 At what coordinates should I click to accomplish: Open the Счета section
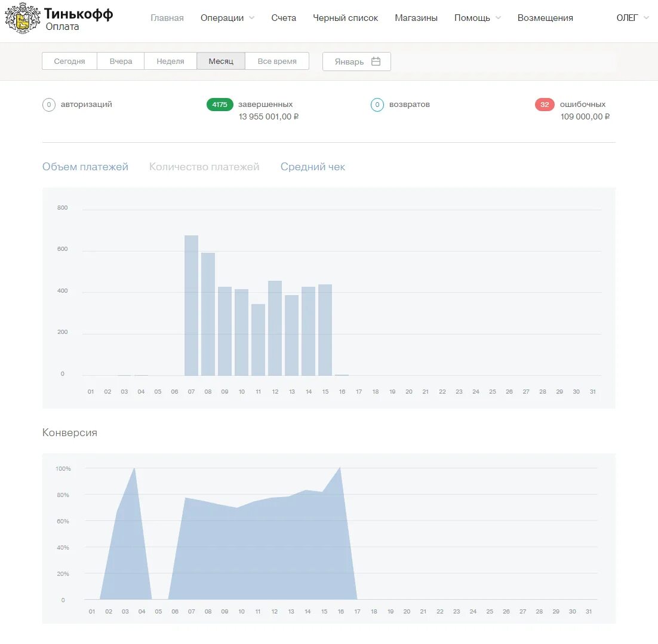(284, 18)
